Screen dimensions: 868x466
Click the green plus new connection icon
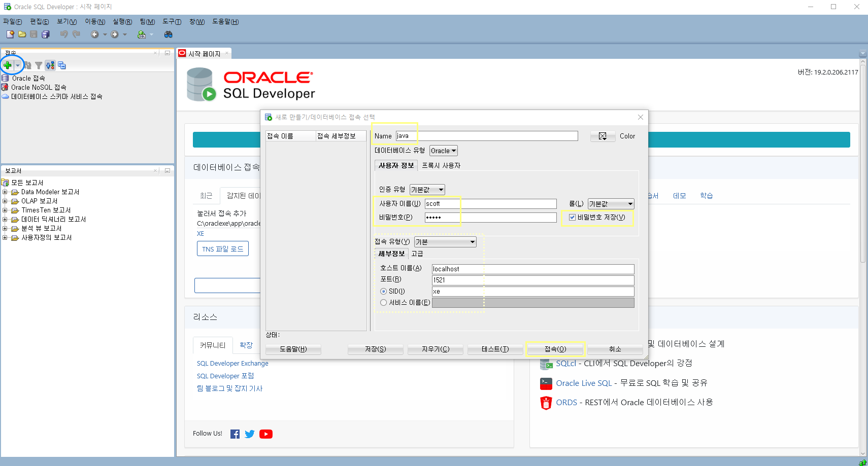pos(8,65)
